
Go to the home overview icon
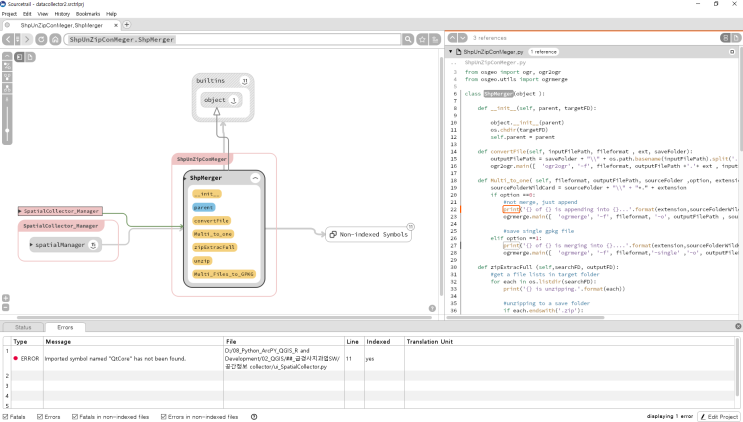(x=55, y=39)
